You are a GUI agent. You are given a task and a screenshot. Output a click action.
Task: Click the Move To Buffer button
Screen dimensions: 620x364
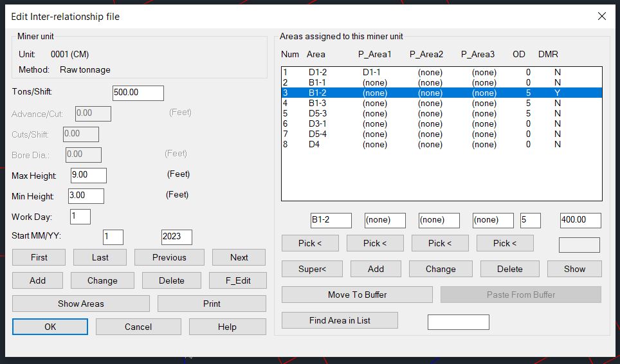tap(357, 295)
